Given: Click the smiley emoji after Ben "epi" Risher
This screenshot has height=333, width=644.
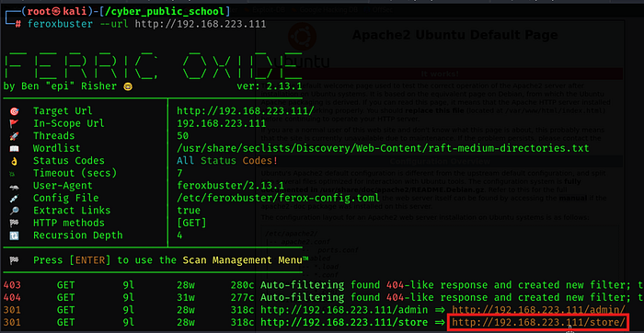Looking at the screenshot, I should coord(128,86).
